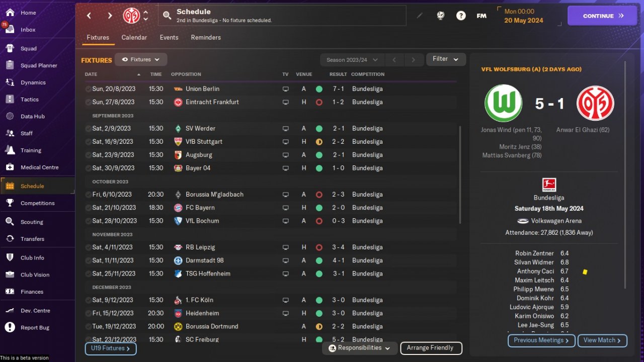644x362 pixels.
Task: Click the TV icon for Union Berlin fixture
Action: pyautogui.click(x=286, y=89)
